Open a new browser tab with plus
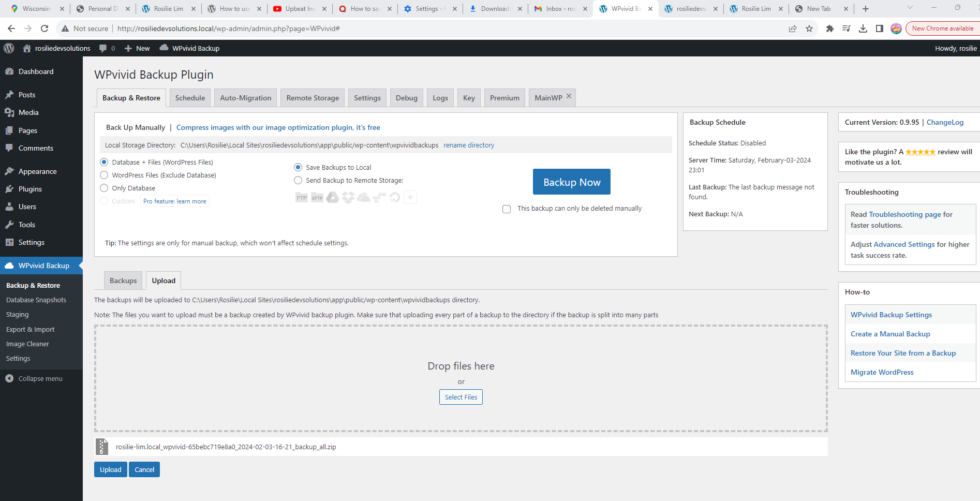This screenshot has width=980, height=501. pos(866,9)
